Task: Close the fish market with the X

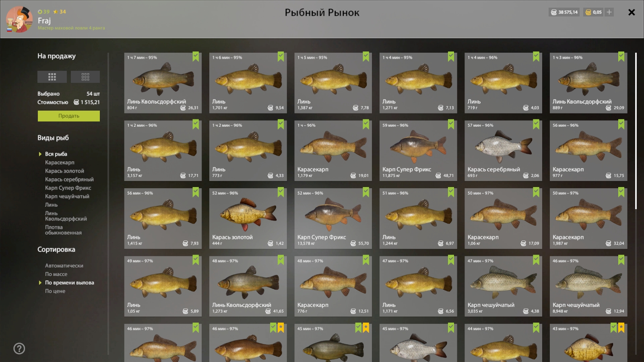Action: [x=632, y=12]
